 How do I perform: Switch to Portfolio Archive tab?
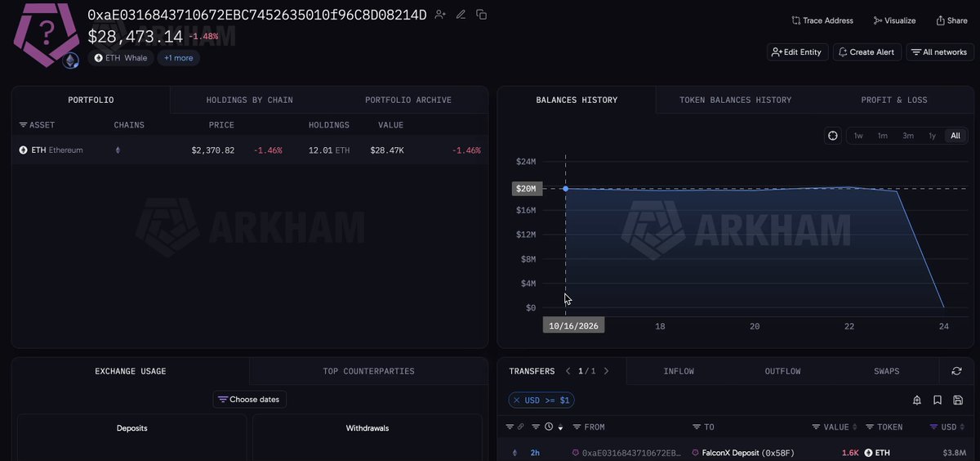[408, 100]
